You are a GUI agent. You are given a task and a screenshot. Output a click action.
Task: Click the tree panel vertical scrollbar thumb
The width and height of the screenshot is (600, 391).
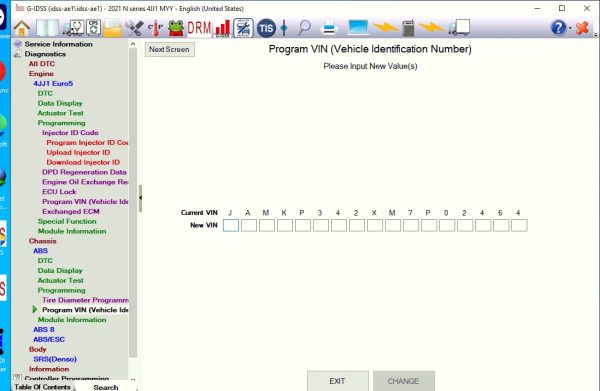133,203
